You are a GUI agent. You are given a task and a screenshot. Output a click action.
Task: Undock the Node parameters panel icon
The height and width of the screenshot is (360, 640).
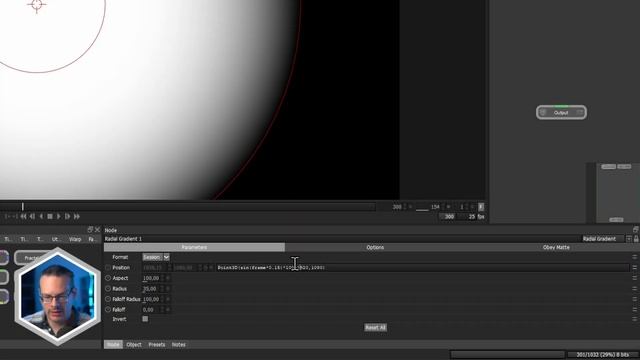tap(636, 230)
